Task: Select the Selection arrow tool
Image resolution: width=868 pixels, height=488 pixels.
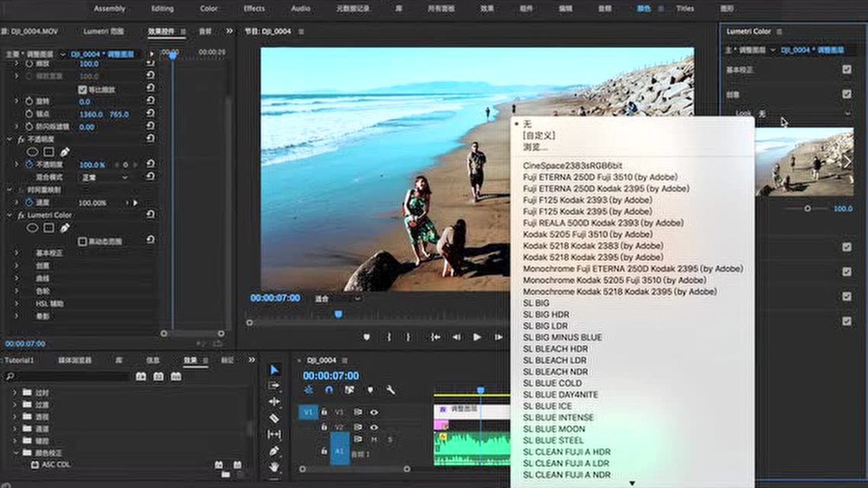Action: [x=274, y=369]
